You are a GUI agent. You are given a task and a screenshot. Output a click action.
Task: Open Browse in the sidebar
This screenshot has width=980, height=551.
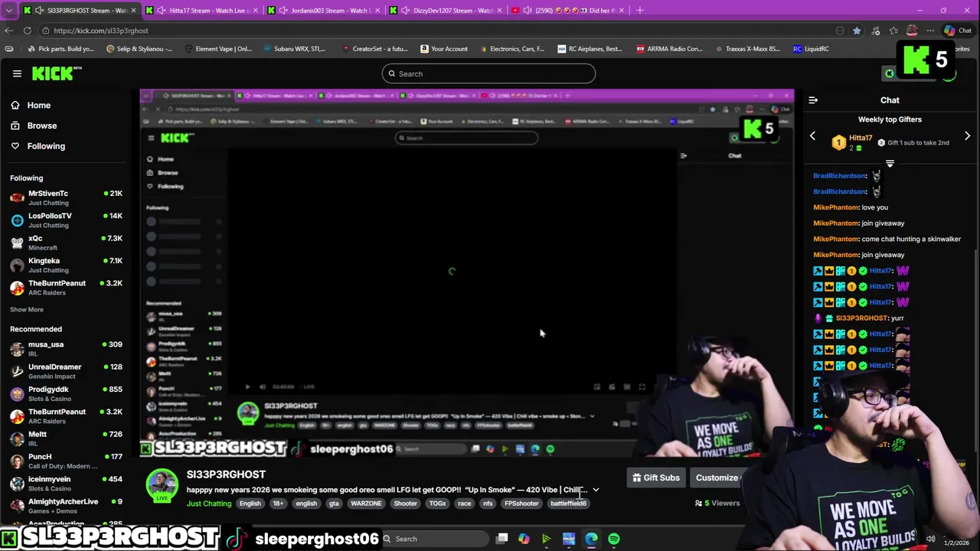coord(42,126)
